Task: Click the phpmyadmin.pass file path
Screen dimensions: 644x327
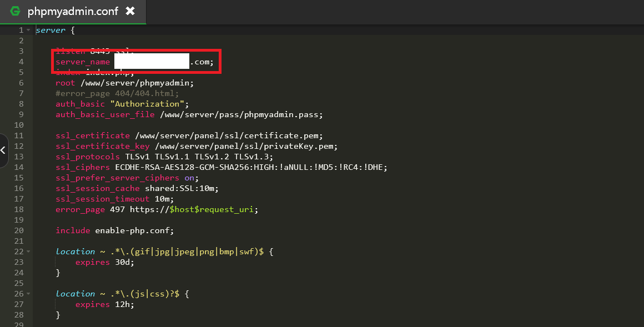Action: tap(240, 114)
